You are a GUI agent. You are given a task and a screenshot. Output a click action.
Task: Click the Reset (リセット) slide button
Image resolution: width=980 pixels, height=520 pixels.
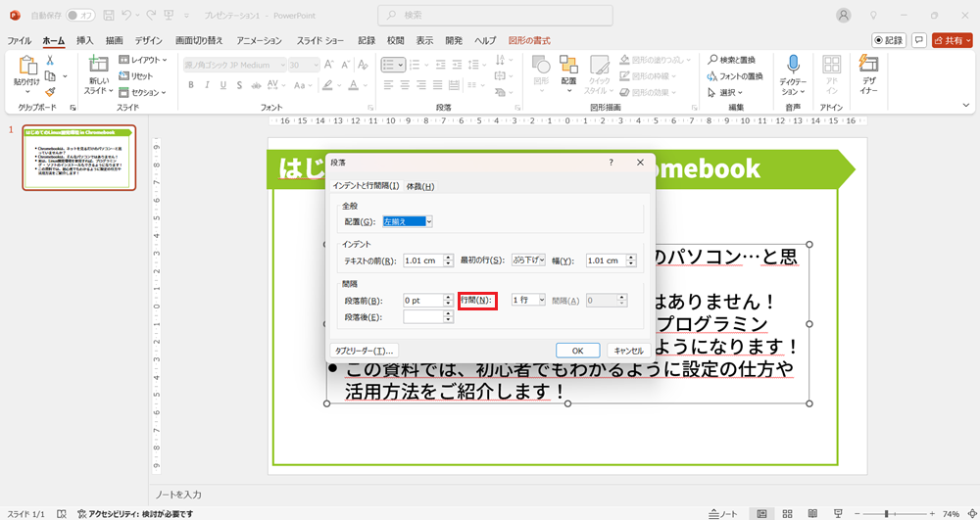(135, 76)
